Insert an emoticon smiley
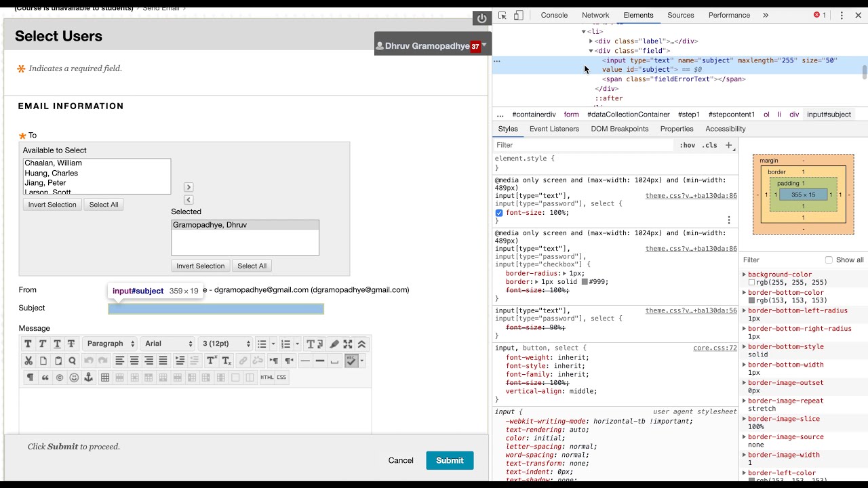The height and width of the screenshot is (488, 868). (74, 378)
